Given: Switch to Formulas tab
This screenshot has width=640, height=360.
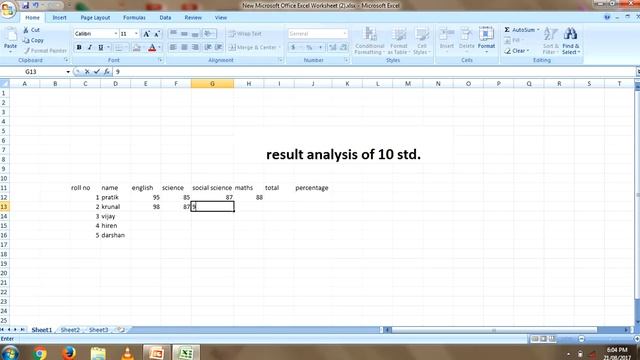Looking at the screenshot, I should pyautogui.click(x=134, y=18).
